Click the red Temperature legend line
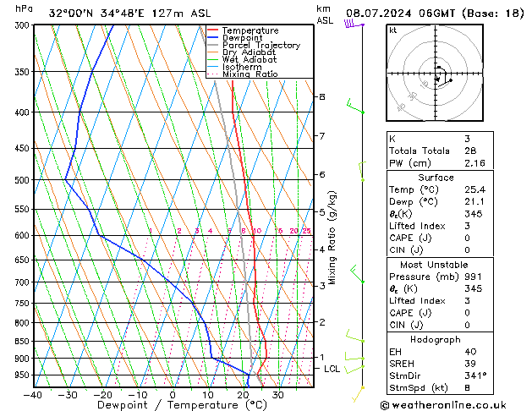This screenshot has height=411, width=532. (x=213, y=30)
